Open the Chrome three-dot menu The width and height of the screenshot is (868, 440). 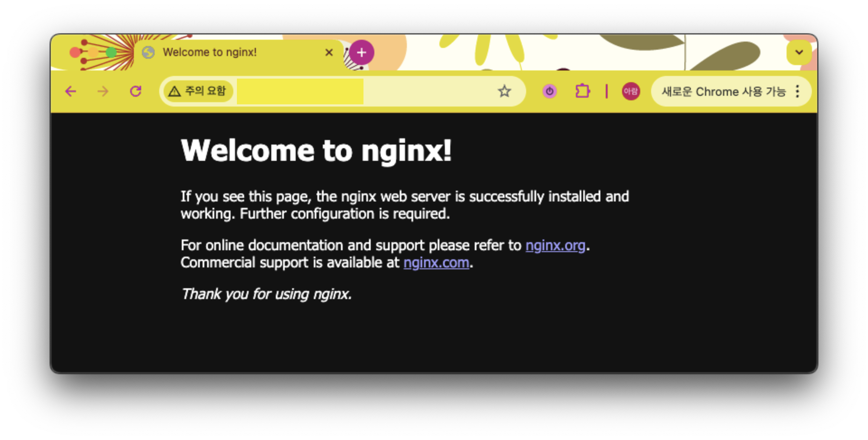(797, 92)
